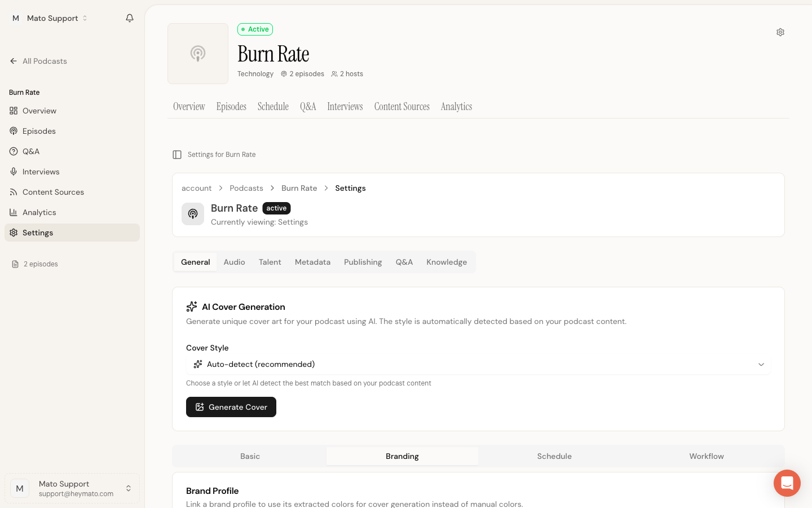Open Content Sources in the sidebar

point(72,192)
